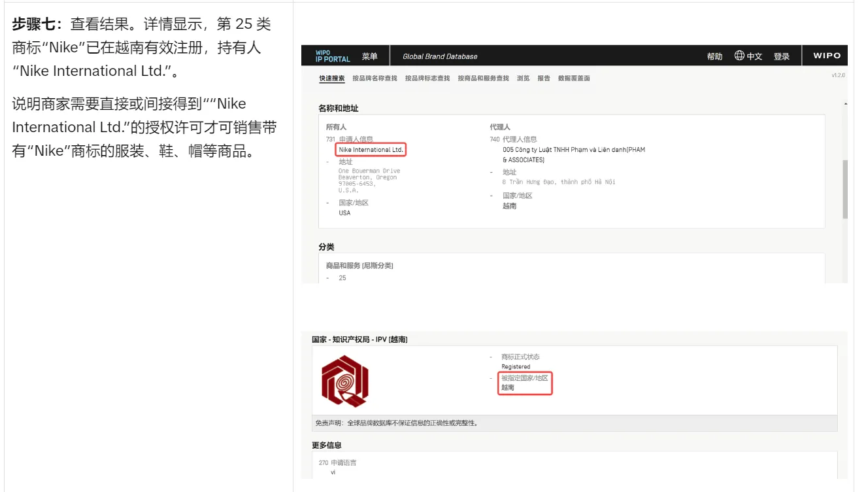Click the v1.2.0 version label
The image size is (868, 492).
coord(838,75)
